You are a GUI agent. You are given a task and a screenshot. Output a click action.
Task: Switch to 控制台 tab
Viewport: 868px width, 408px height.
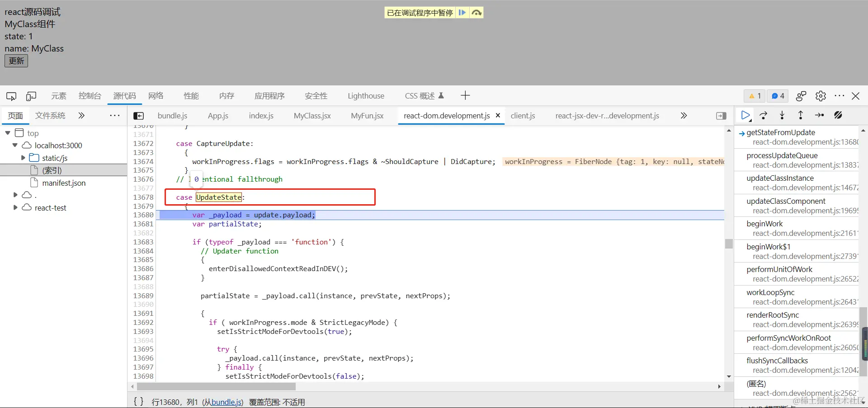pos(90,96)
